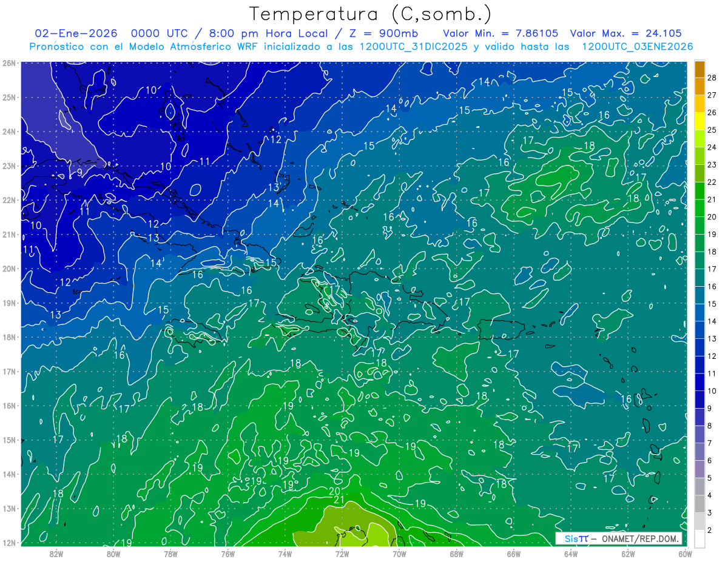728x562 pixels.
Task: Click the "28" label on color scale
Action: tap(712, 78)
